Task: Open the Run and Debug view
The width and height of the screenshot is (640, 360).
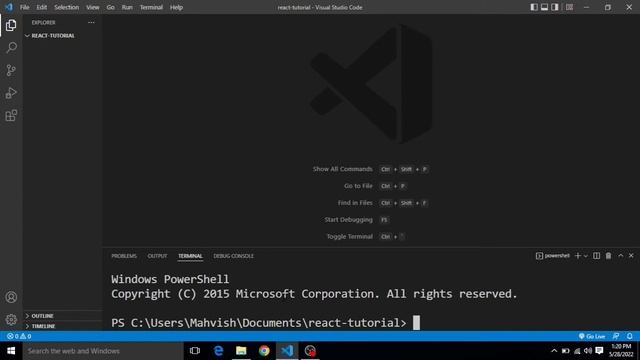Action: pyautogui.click(x=11, y=93)
